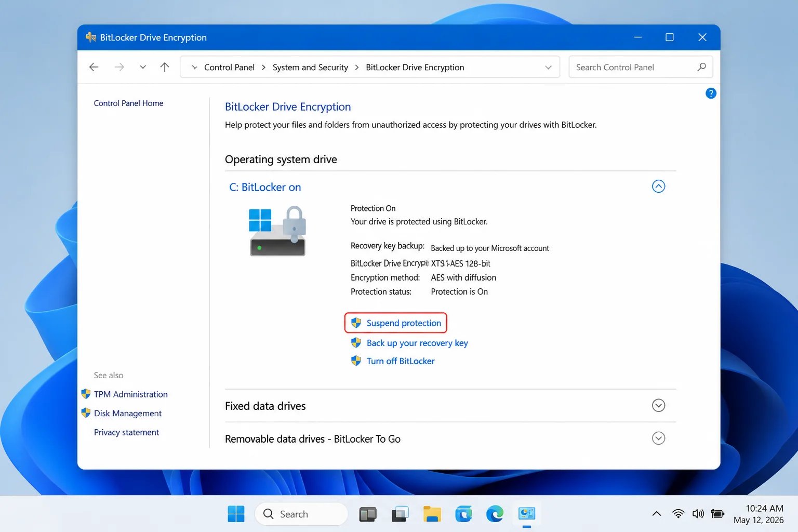Open TPM Administration

[x=131, y=394]
